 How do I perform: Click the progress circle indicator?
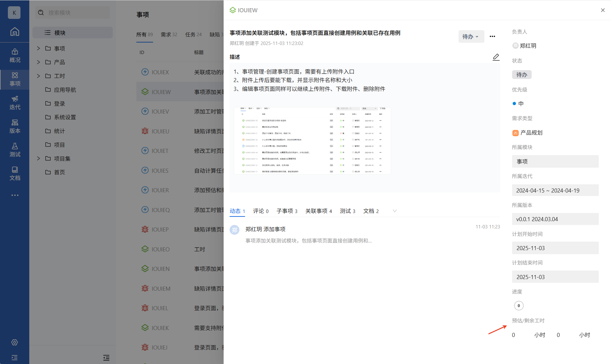tap(519, 305)
